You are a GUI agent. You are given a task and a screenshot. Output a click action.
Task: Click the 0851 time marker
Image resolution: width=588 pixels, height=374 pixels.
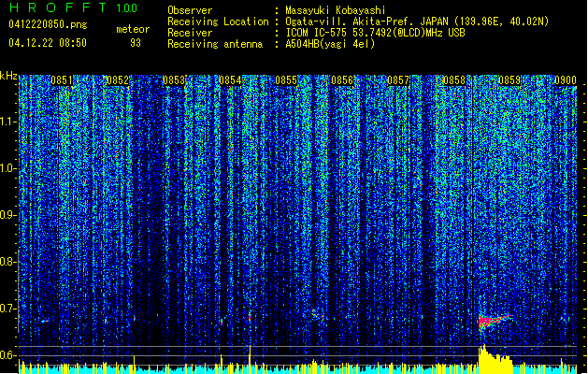62,80
